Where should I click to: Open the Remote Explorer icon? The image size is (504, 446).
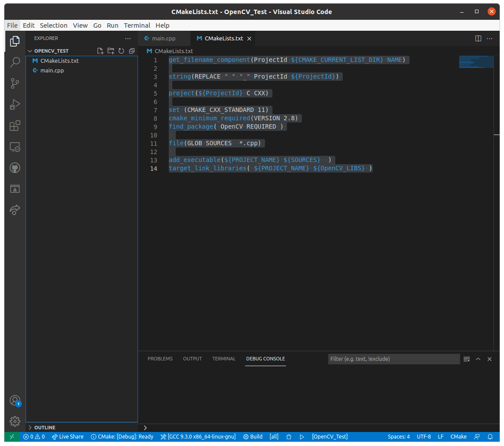15,147
